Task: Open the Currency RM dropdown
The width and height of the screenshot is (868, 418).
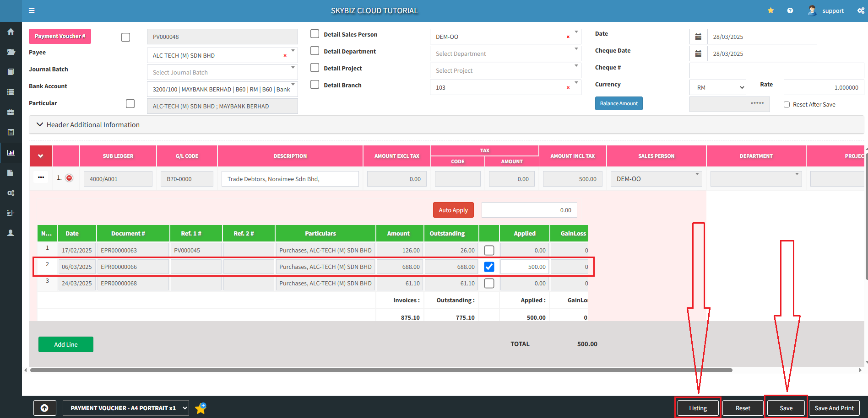Action: point(717,87)
